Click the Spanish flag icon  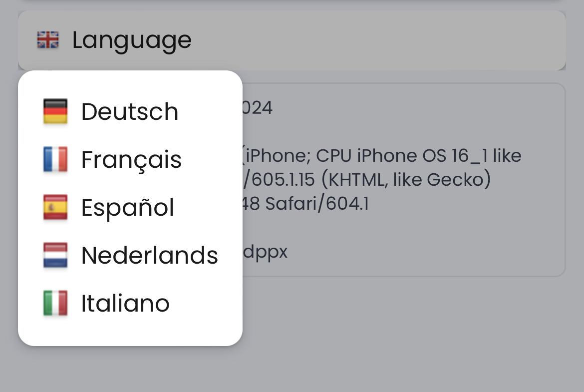pos(55,208)
